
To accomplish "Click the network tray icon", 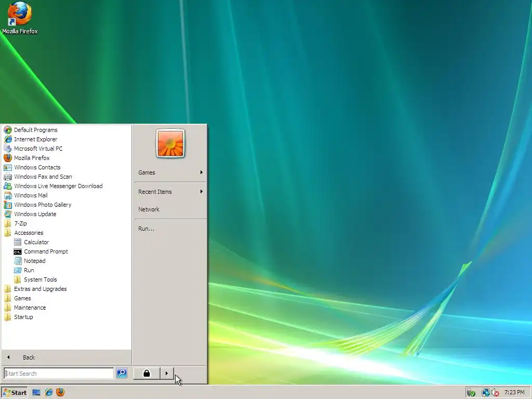I will [x=486, y=393].
